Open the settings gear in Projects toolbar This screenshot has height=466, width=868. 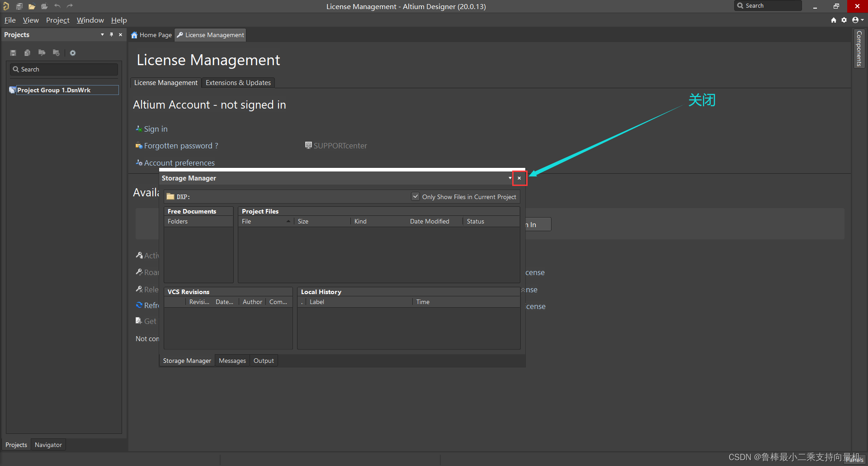(x=73, y=53)
